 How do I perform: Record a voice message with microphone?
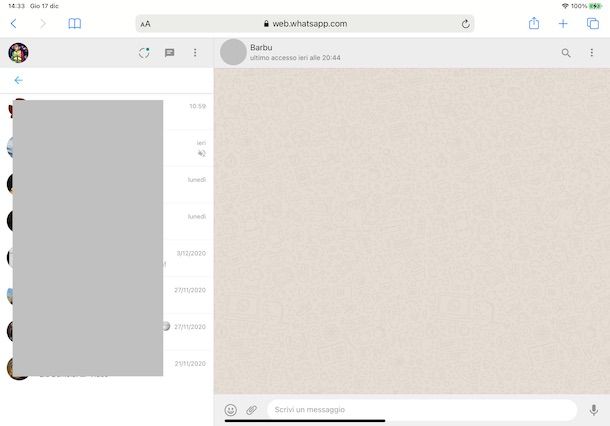[594, 410]
